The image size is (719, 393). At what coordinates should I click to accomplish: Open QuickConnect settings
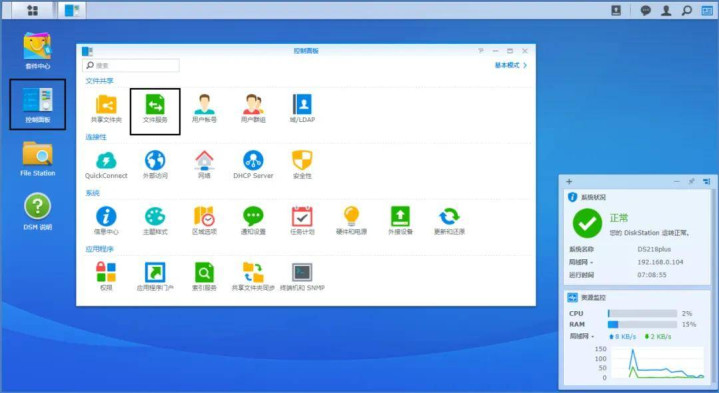tap(106, 165)
